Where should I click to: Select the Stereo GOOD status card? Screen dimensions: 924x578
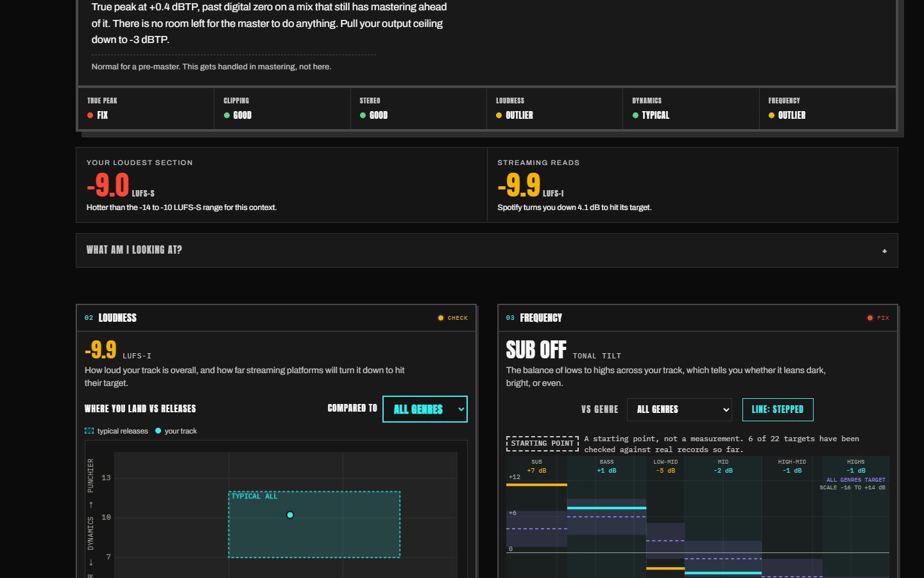(x=418, y=109)
